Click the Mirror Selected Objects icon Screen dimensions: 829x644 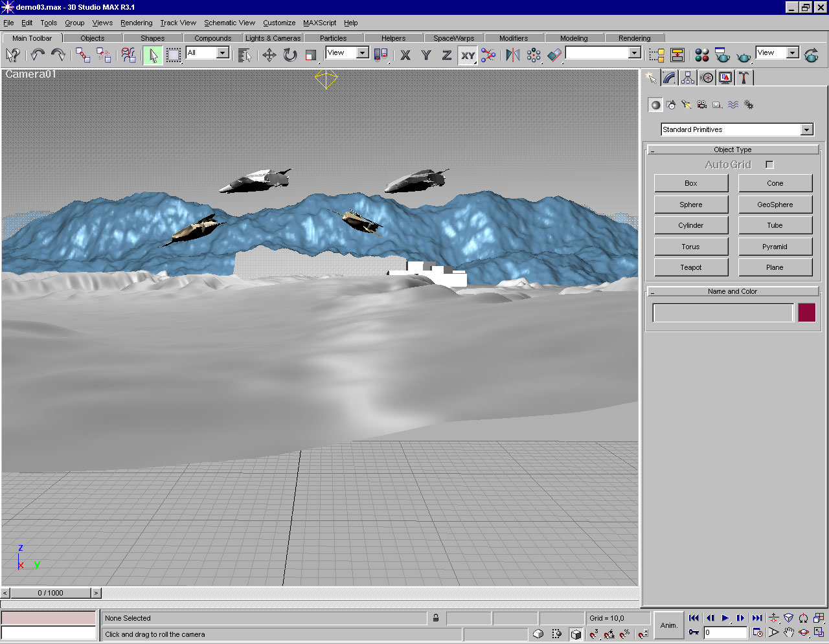(x=513, y=55)
